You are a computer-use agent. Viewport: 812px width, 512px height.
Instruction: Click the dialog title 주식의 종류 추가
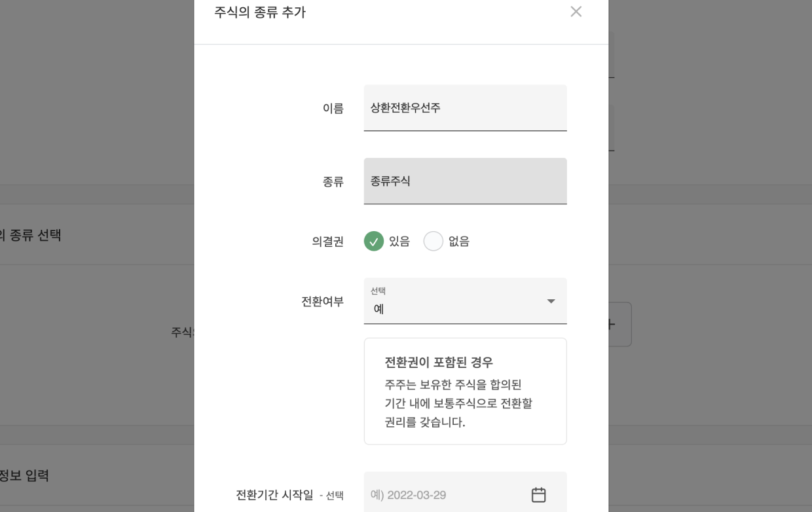pyautogui.click(x=260, y=12)
